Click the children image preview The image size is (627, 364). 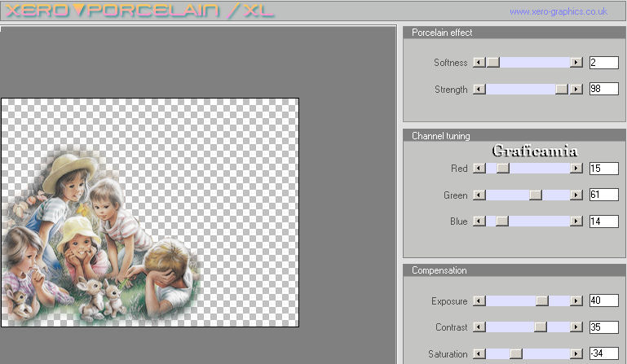click(x=150, y=213)
